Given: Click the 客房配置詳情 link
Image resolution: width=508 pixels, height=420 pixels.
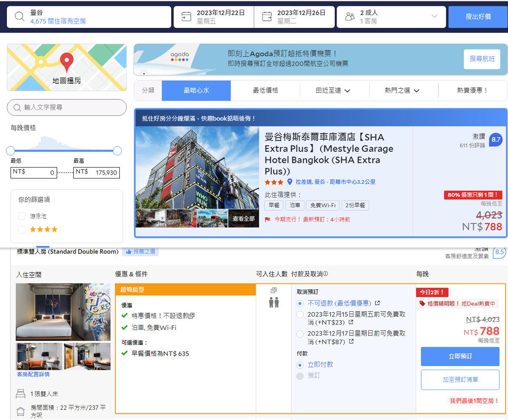Looking at the screenshot, I should pos(33,374).
